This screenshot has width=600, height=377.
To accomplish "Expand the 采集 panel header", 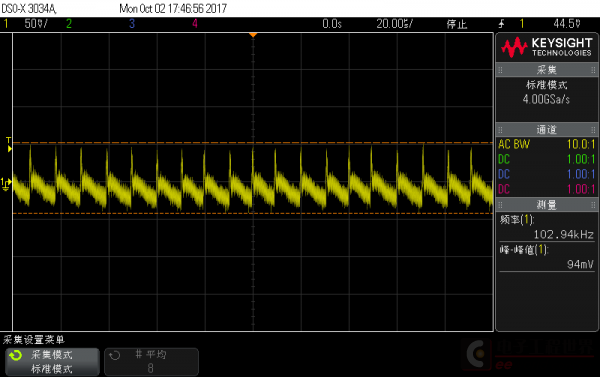I will click(546, 70).
